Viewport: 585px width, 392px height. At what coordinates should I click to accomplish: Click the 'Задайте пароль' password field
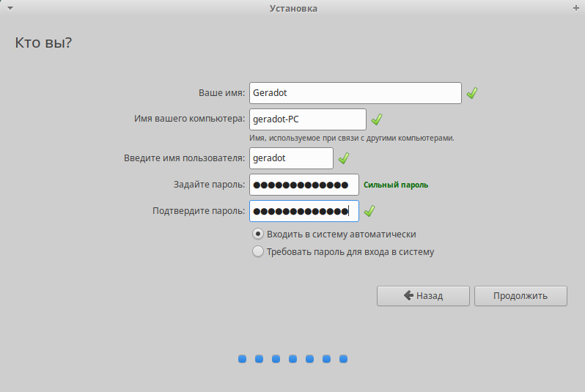(x=304, y=185)
